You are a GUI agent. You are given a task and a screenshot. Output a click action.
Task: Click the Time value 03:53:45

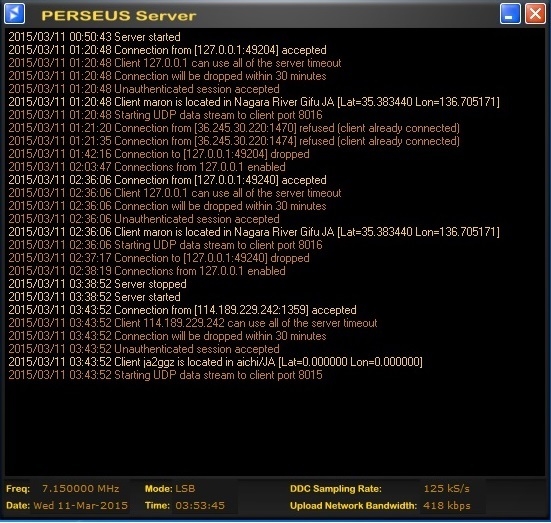pyautogui.click(x=200, y=506)
